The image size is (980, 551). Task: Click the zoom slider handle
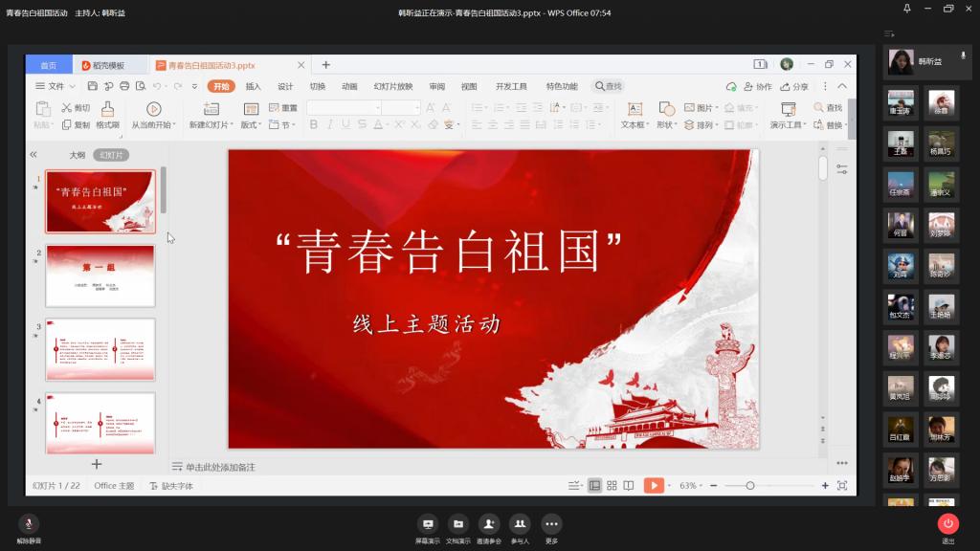coord(750,486)
